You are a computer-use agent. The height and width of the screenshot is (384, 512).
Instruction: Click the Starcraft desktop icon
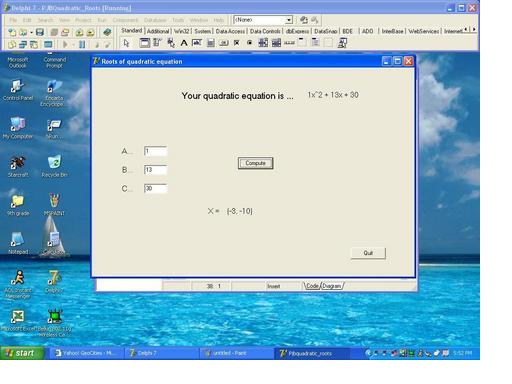[18, 166]
